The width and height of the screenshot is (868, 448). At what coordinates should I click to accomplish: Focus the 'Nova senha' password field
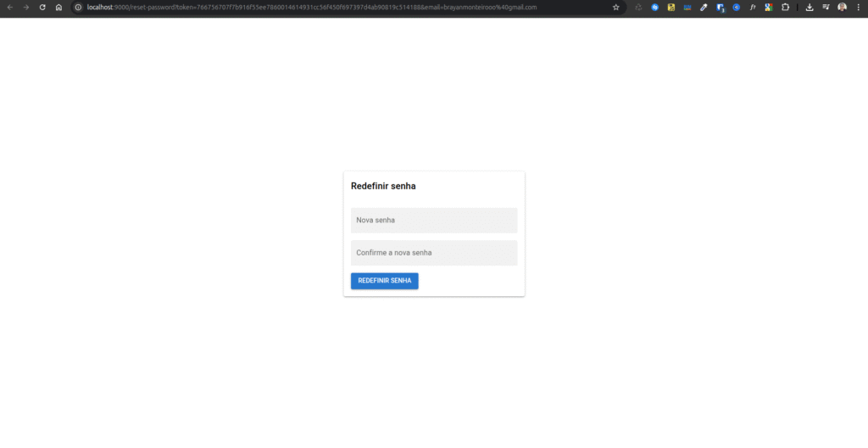[x=434, y=221]
